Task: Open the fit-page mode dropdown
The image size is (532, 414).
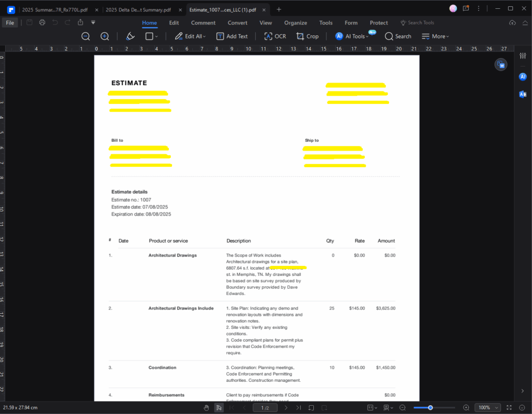Action: (x=372, y=408)
